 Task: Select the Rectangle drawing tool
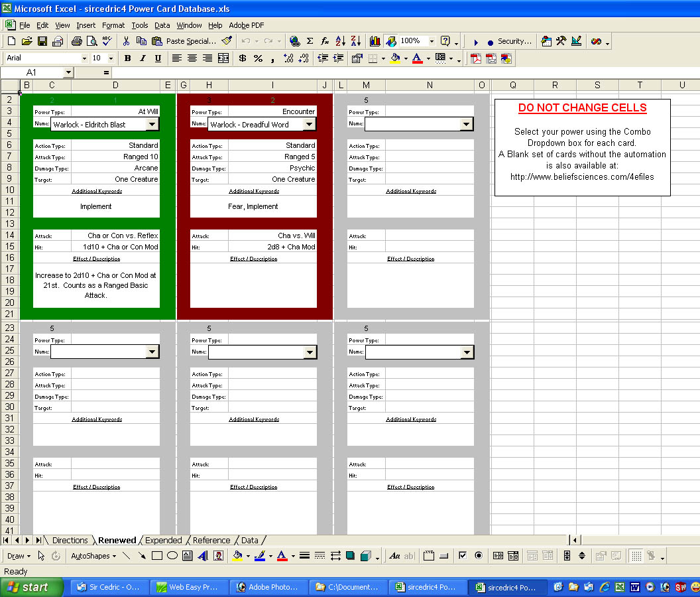click(x=156, y=556)
